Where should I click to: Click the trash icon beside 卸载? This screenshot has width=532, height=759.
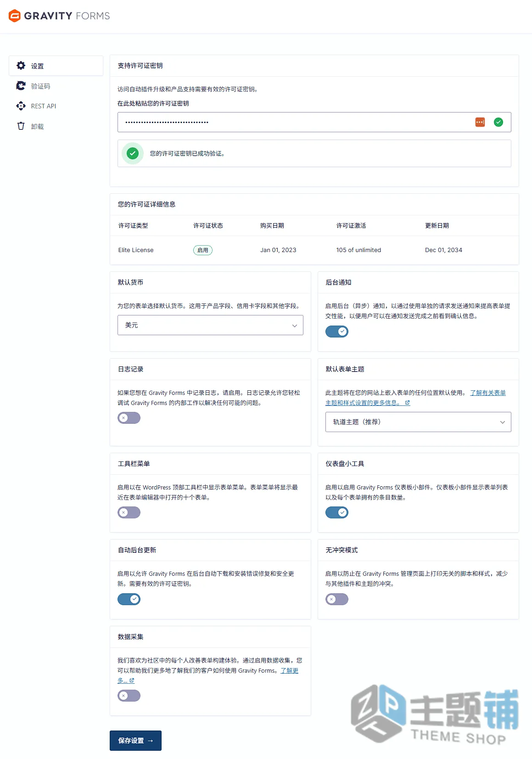[x=21, y=126]
